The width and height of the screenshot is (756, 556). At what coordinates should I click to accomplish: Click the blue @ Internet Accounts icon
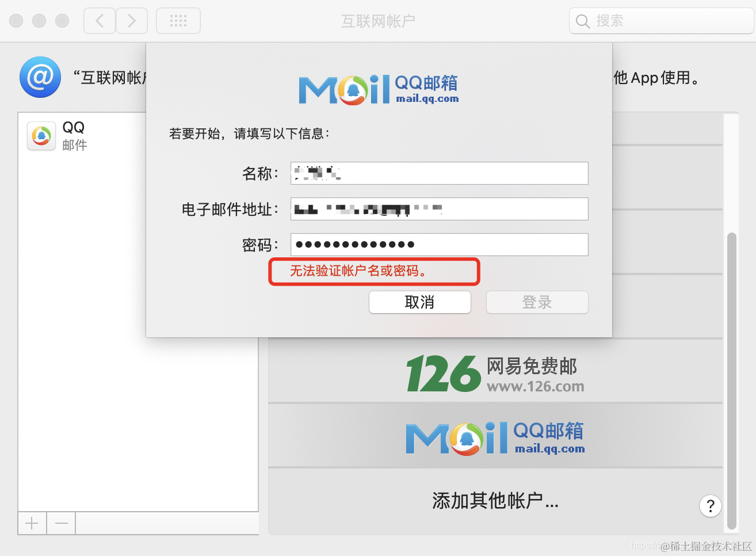pos(40,77)
